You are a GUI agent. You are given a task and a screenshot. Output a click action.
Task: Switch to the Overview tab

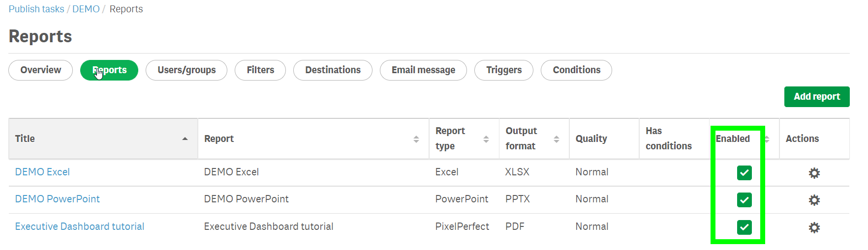tap(41, 70)
